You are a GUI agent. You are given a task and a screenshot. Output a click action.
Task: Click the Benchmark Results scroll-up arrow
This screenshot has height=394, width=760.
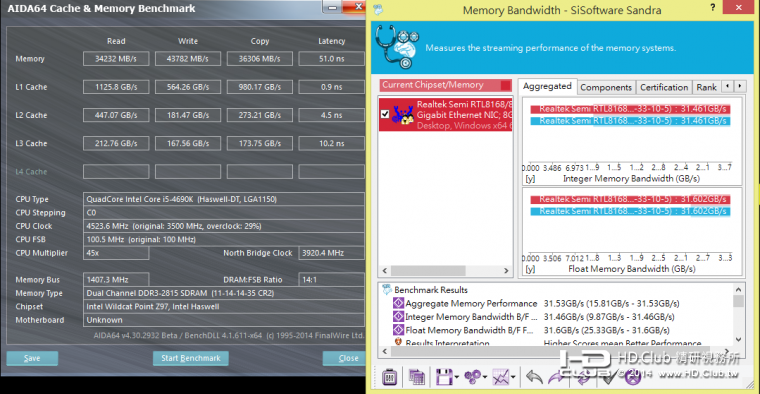point(738,289)
